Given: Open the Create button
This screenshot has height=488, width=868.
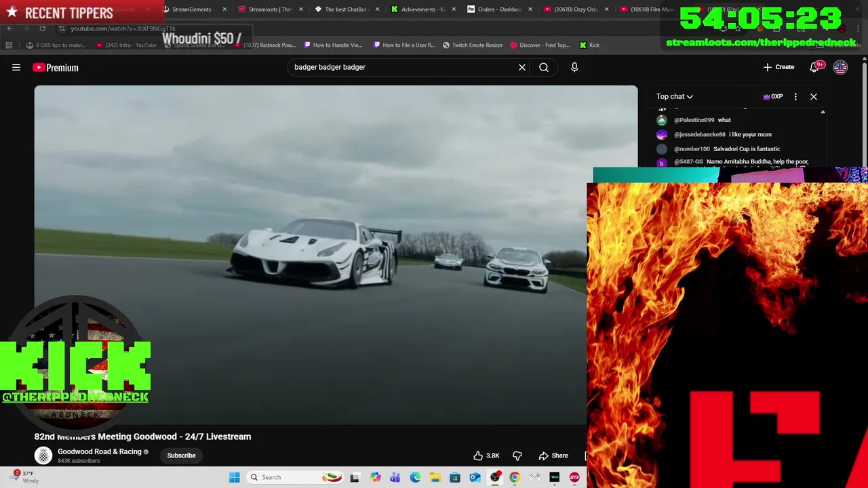Looking at the screenshot, I should click(778, 67).
